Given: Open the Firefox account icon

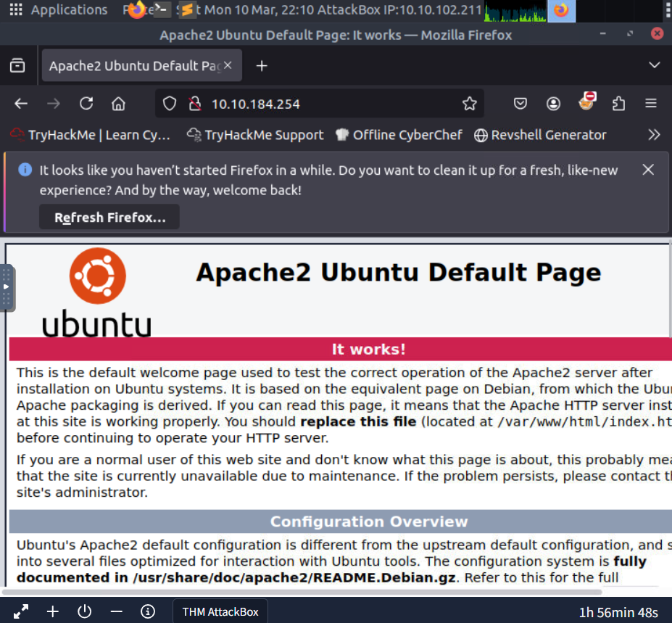Looking at the screenshot, I should pyautogui.click(x=553, y=104).
